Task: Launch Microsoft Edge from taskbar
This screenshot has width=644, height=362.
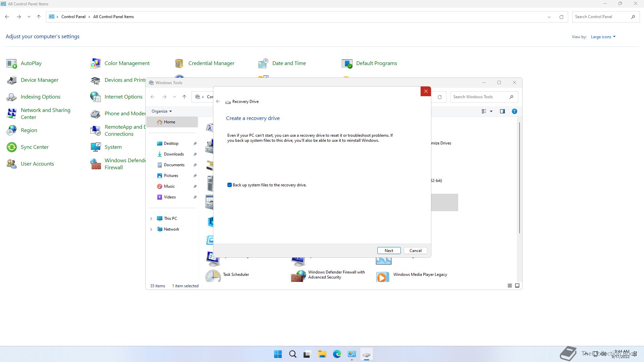Action: pos(337,354)
